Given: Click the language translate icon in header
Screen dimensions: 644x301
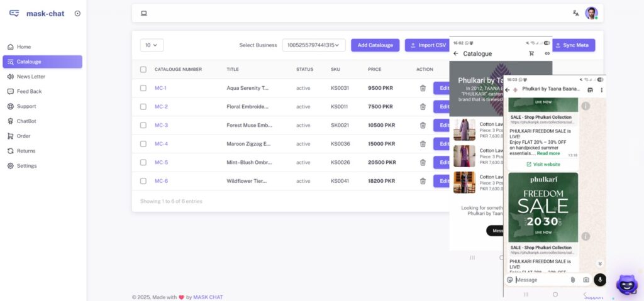Looking at the screenshot, I should 575,13.
